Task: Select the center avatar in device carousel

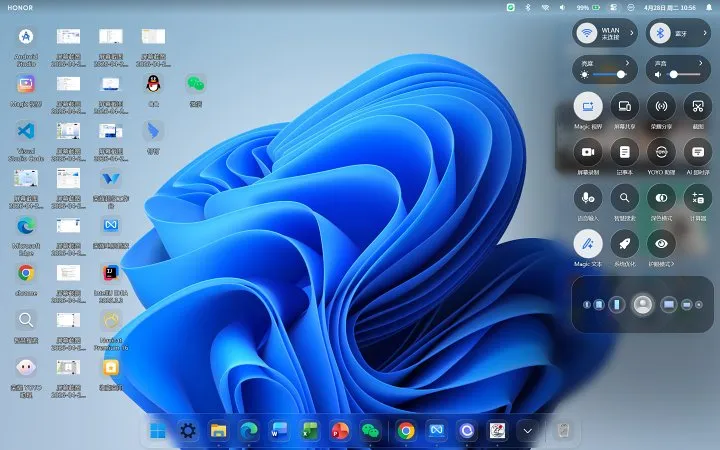Action: [x=642, y=304]
